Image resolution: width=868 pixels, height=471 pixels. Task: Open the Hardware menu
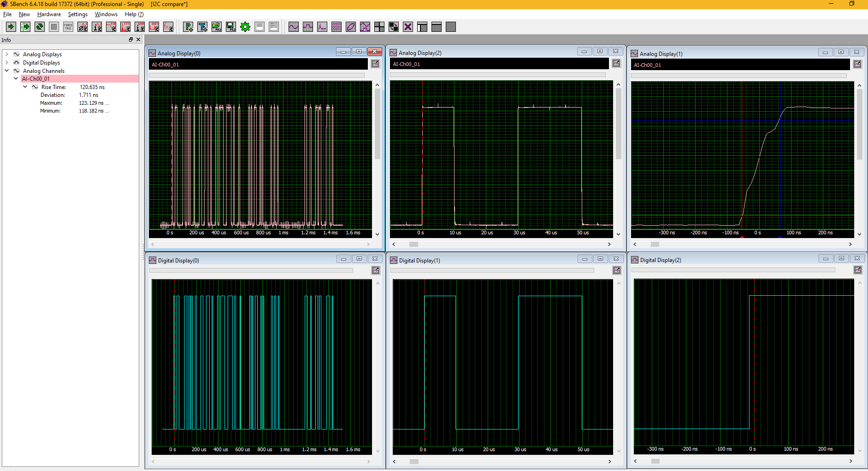pos(49,14)
